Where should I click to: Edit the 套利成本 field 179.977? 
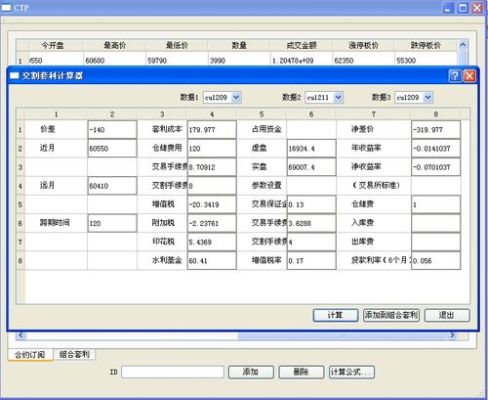pos(212,129)
